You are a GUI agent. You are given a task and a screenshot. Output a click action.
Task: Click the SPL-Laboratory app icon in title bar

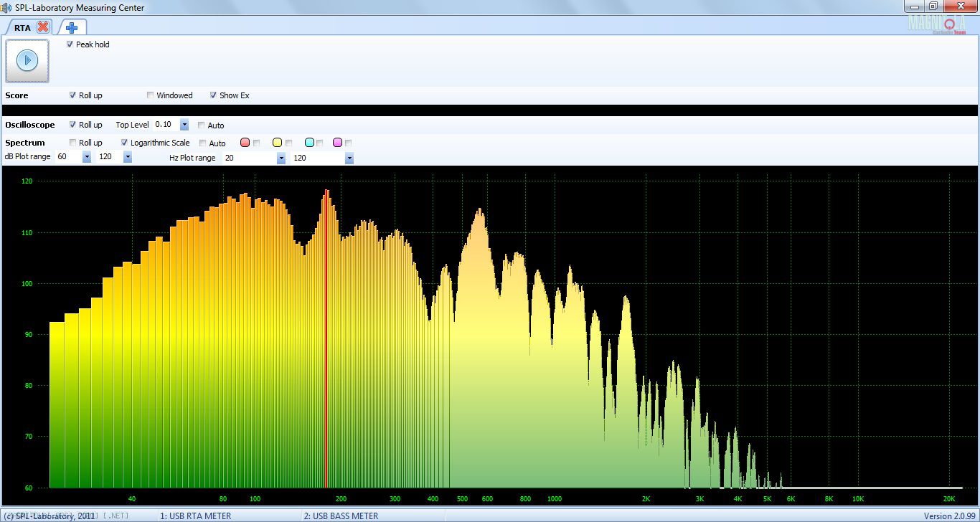click(x=6, y=7)
